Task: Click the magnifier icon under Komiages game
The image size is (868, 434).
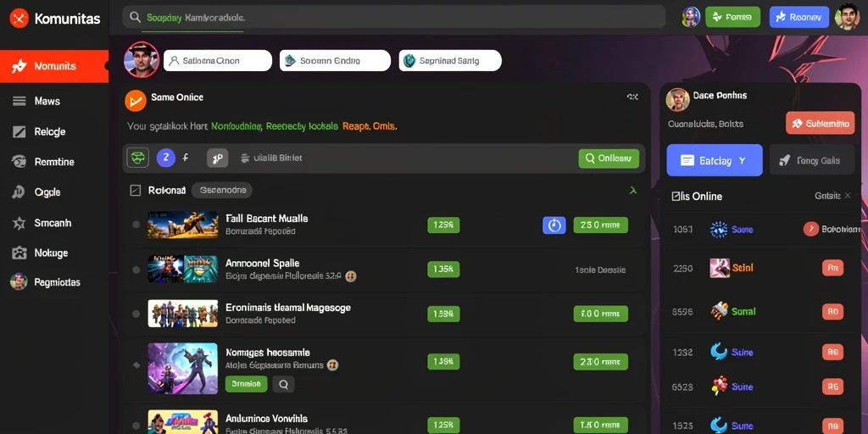Action: click(283, 384)
